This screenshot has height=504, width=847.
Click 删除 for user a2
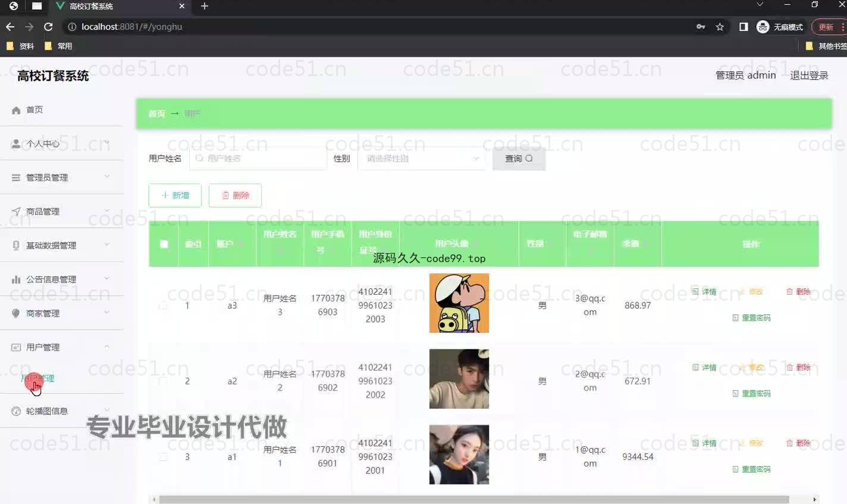(x=798, y=367)
